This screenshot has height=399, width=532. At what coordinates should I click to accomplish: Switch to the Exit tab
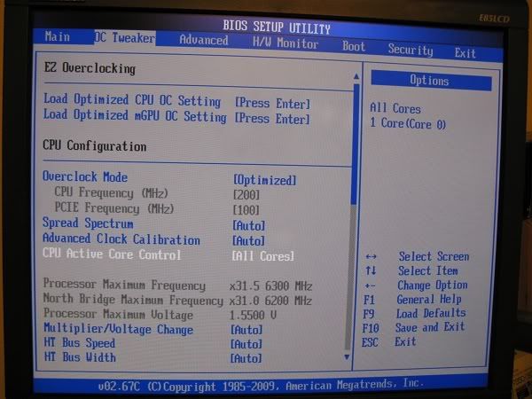465,53
